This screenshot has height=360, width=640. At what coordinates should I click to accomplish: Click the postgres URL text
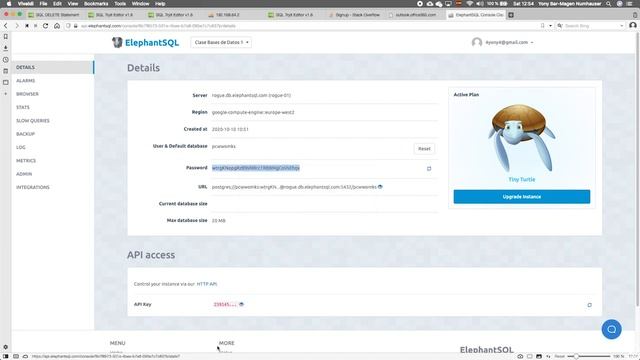pos(294,187)
